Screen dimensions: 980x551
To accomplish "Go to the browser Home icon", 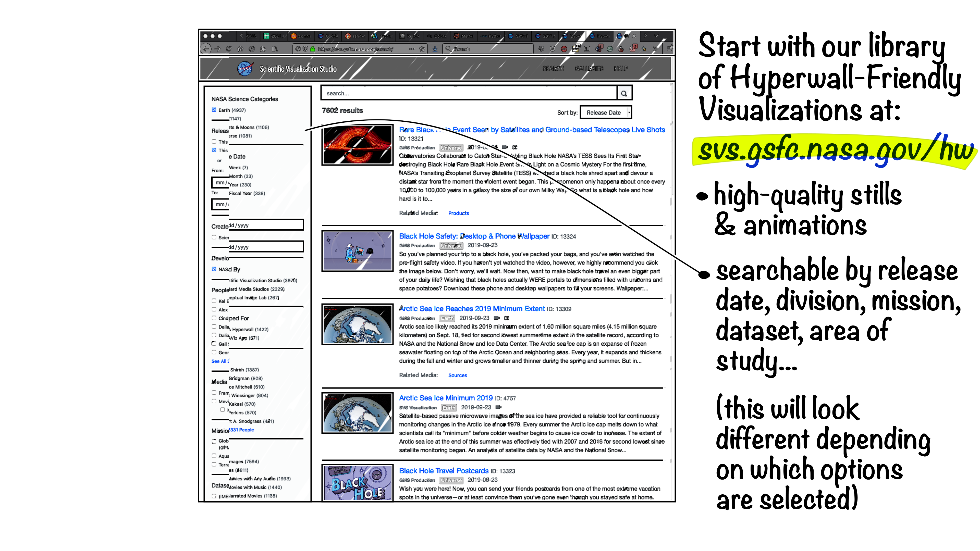I will [240, 49].
